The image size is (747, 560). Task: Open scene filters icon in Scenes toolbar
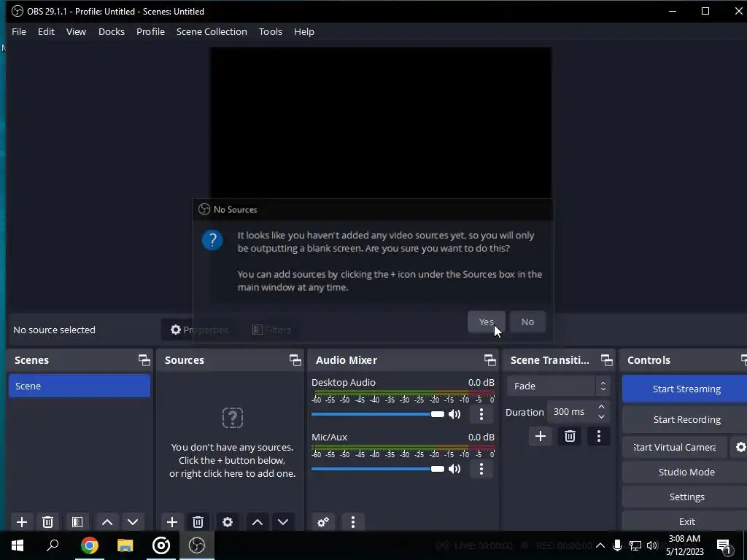77,522
